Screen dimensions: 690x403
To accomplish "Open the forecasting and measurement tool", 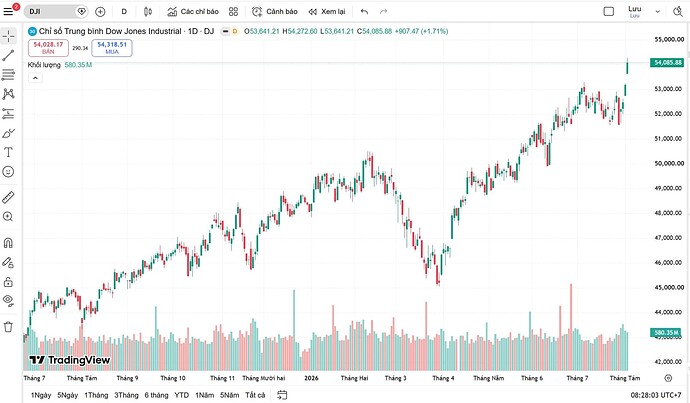I will click(8, 114).
